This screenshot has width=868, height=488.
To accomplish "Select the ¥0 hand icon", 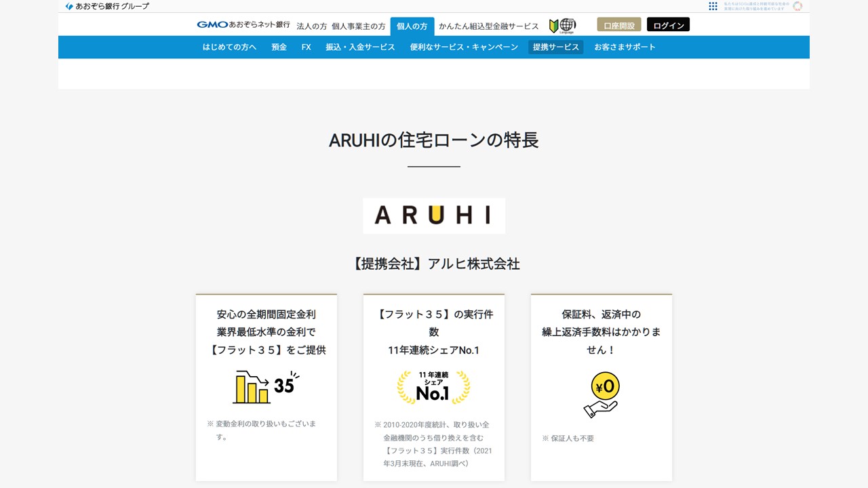I will [x=600, y=393].
